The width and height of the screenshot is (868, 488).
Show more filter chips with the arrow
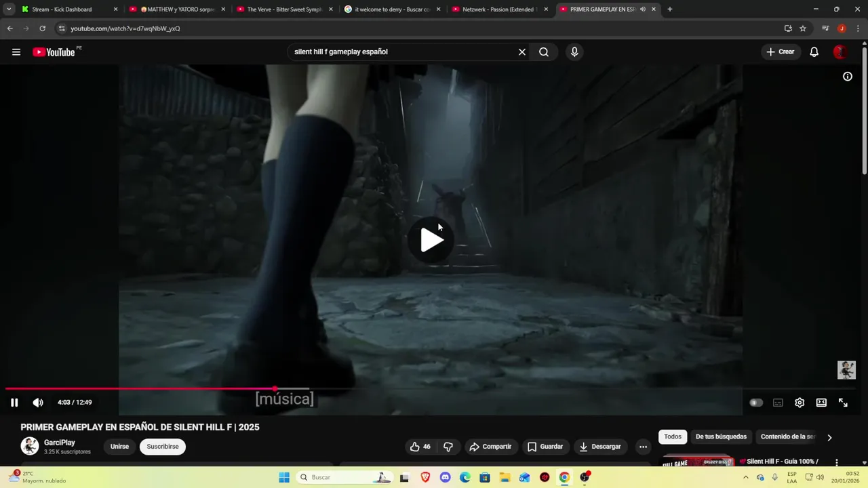829,438
